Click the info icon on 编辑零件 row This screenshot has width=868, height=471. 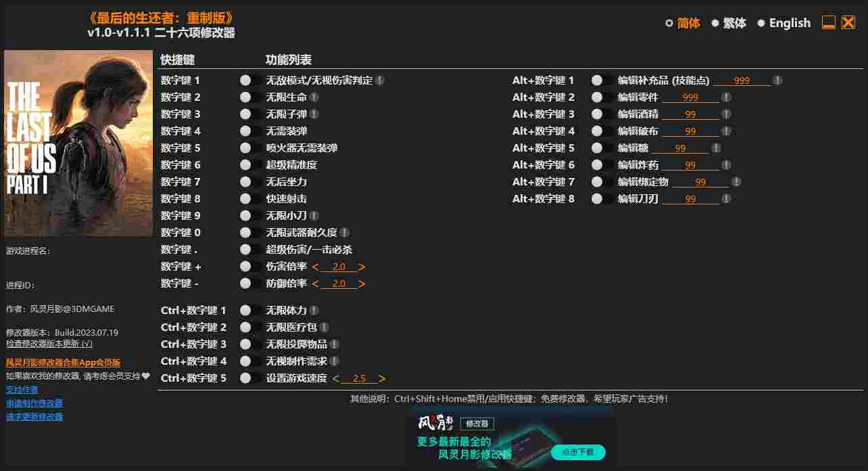(727, 97)
